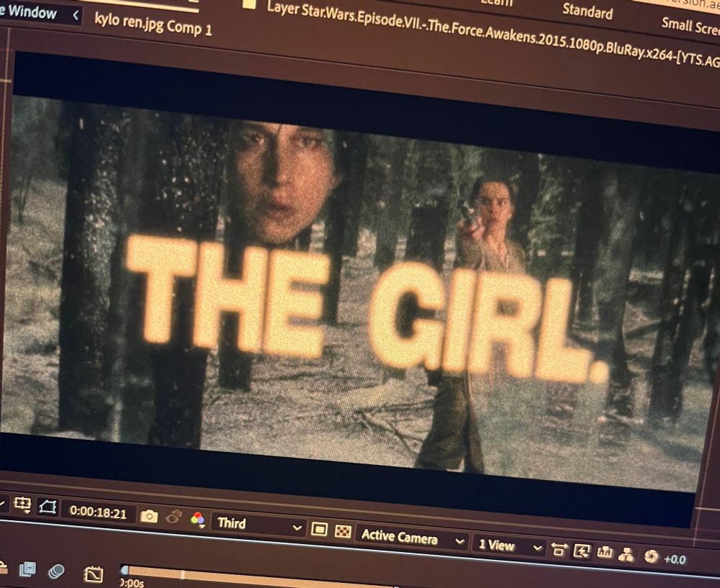Image resolution: width=720 pixels, height=588 pixels.
Task: Click the time navigator start handle
Action: click(x=125, y=570)
